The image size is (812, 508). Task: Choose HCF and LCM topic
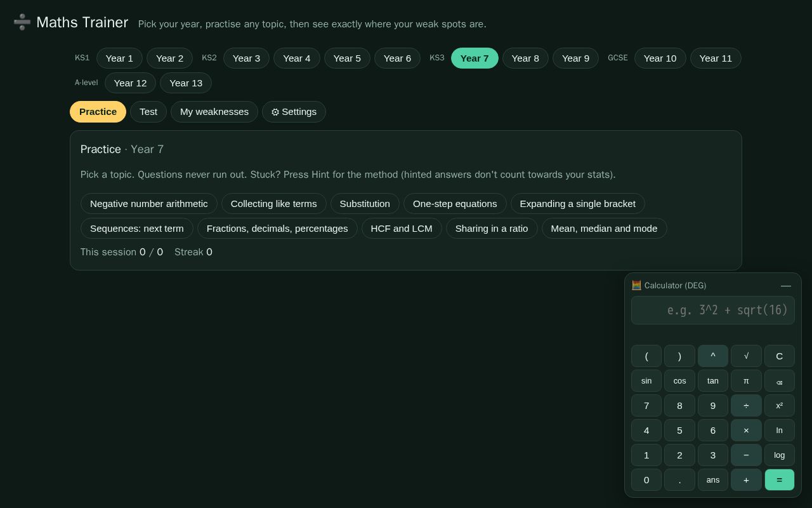click(402, 229)
